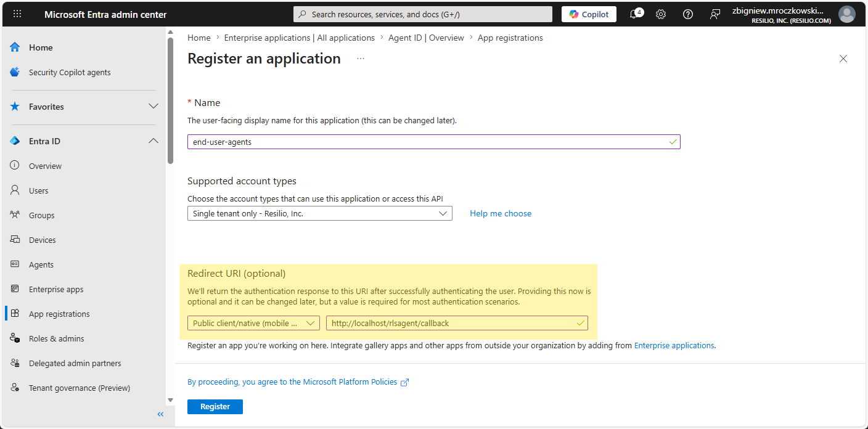Click the Security Copilot agents icon
Viewport: 868px width, 429px height.
click(x=15, y=72)
